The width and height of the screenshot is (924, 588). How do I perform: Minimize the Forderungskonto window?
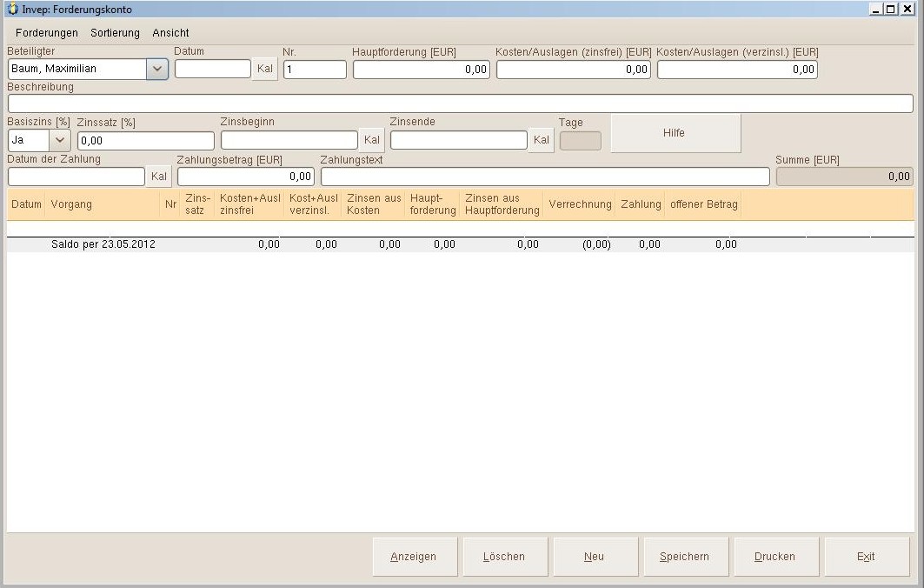pyautogui.click(x=876, y=9)
